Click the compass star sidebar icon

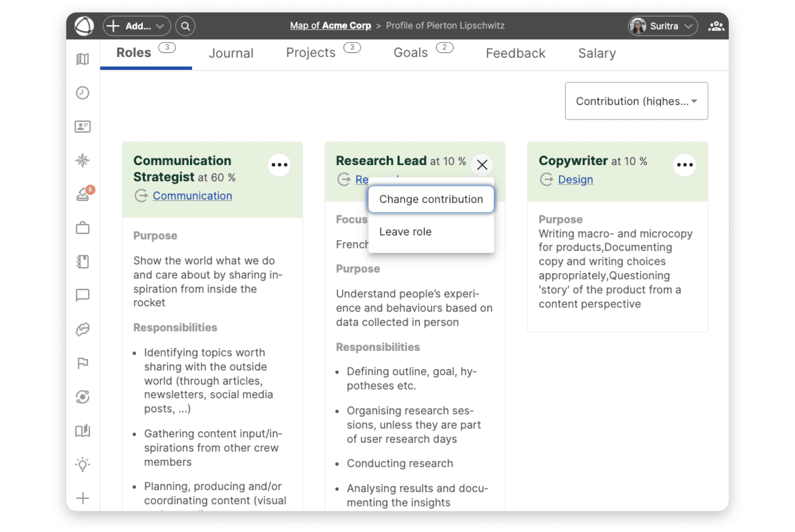pos(83,160)
